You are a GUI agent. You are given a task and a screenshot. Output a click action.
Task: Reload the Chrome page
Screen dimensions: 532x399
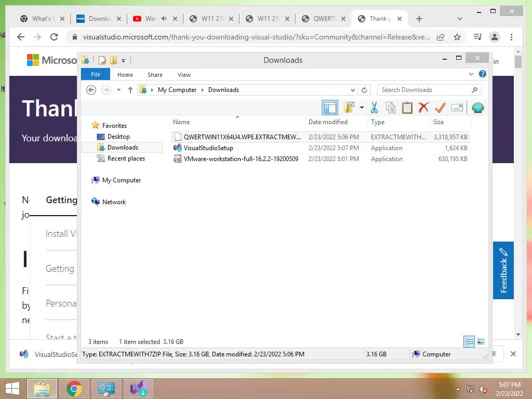click(54, 37)
